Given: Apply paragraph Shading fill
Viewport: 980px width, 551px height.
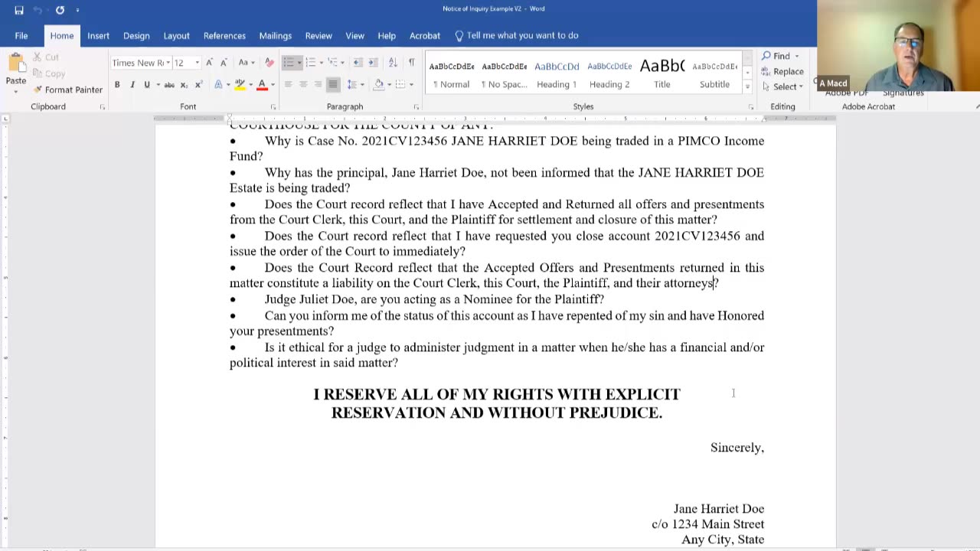Looking at the screenshot, I should click(x=379, y=84).
